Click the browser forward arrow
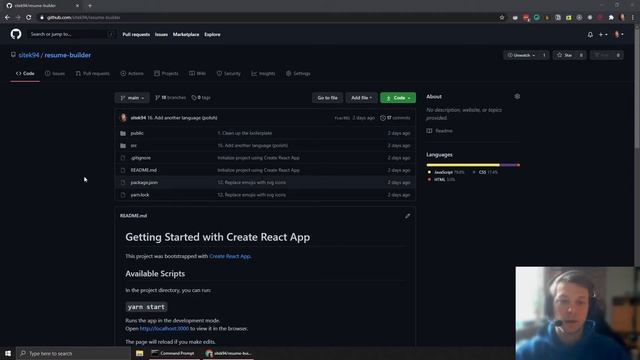This screenshot has height=360, width=640. click(18, 18)
